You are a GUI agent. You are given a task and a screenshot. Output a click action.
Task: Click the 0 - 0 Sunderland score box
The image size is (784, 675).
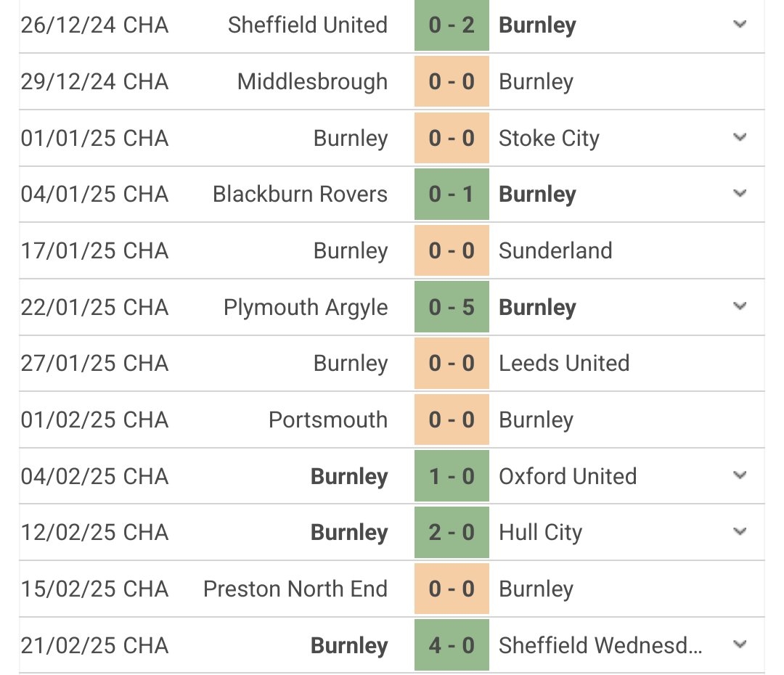point(452,250)
